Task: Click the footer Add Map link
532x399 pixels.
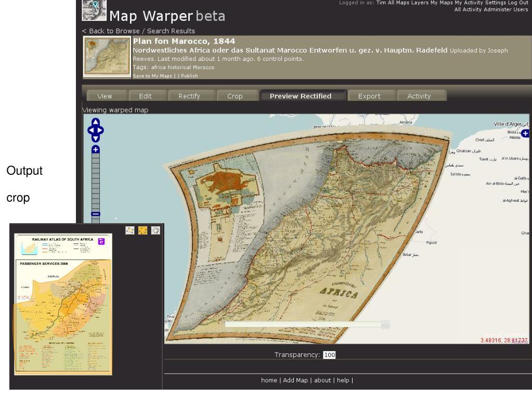Action: coord(295,380)
